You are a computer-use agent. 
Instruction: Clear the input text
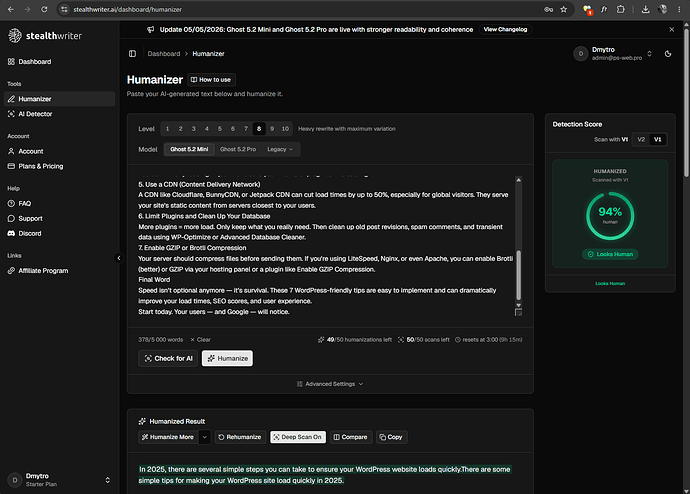[x=201, y=340]
